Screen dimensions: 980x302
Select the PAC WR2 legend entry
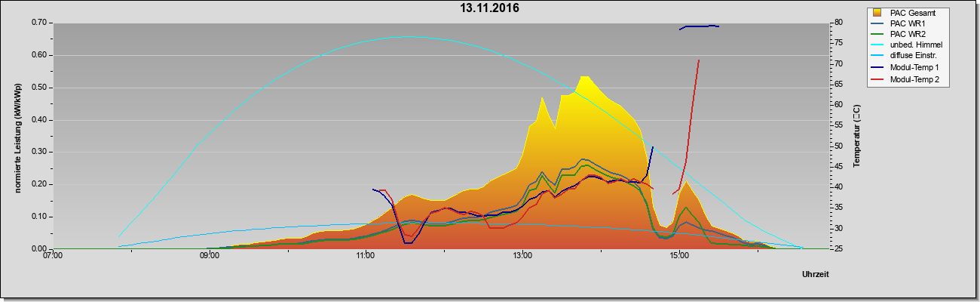[908, 35]
